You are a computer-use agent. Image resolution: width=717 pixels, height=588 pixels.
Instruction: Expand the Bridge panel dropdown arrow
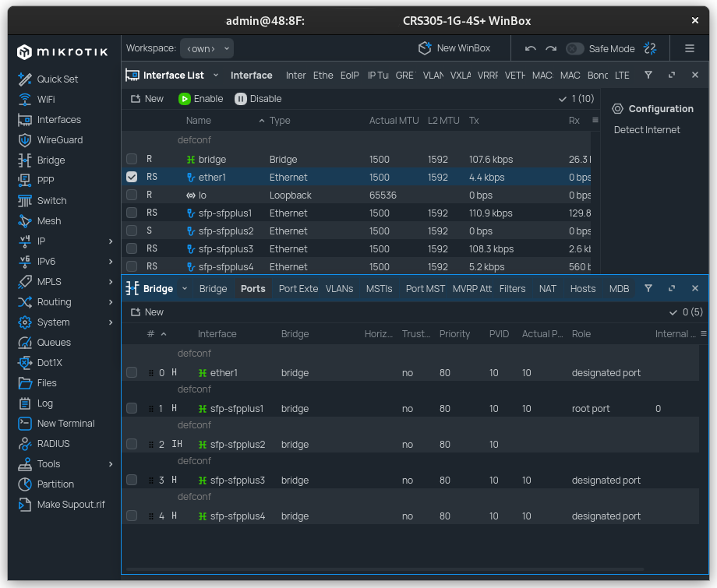[x=185, y=288]
